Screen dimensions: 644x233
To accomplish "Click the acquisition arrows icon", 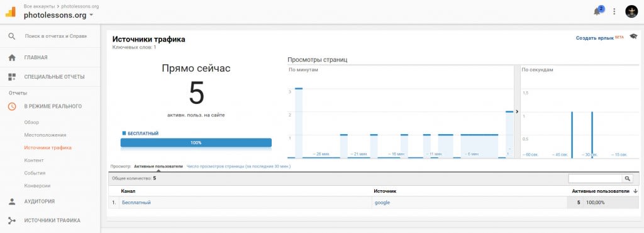I will [12, 220].
